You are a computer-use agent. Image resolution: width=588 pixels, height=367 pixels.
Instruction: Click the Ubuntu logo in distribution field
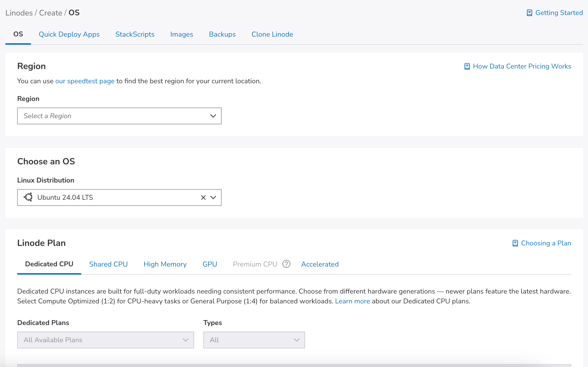(28, 197)
